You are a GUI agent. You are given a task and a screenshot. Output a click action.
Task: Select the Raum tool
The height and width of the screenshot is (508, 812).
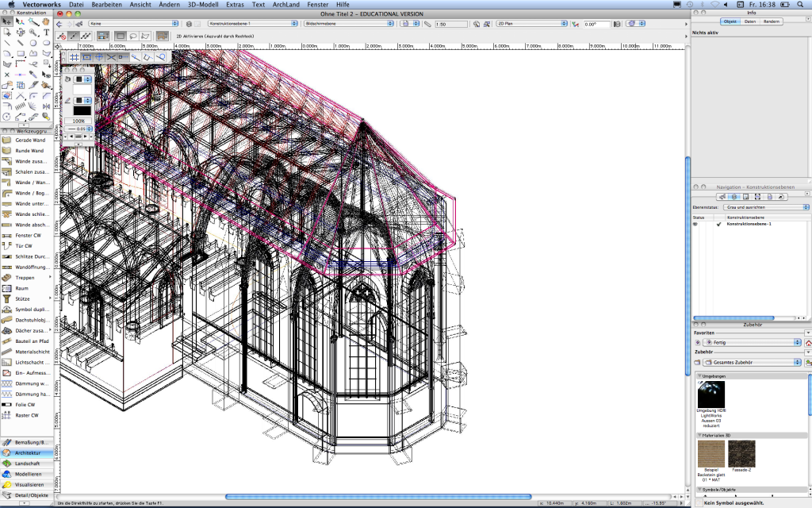26,288
